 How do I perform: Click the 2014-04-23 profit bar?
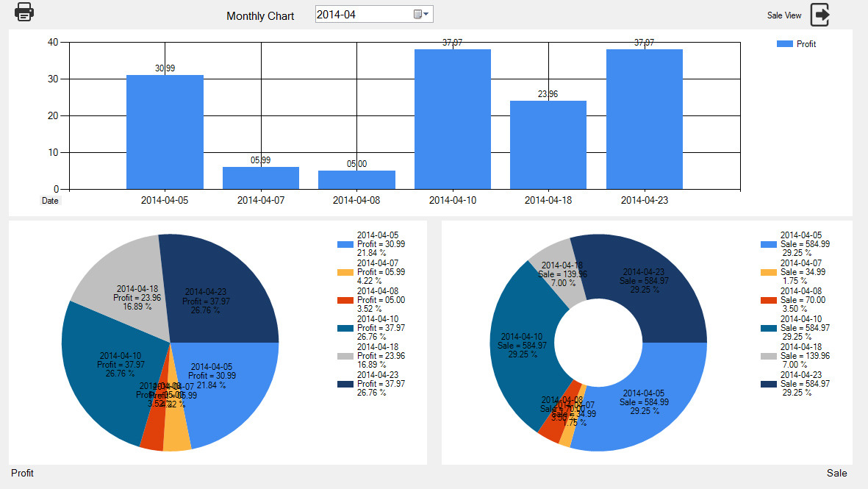(644, 119)
